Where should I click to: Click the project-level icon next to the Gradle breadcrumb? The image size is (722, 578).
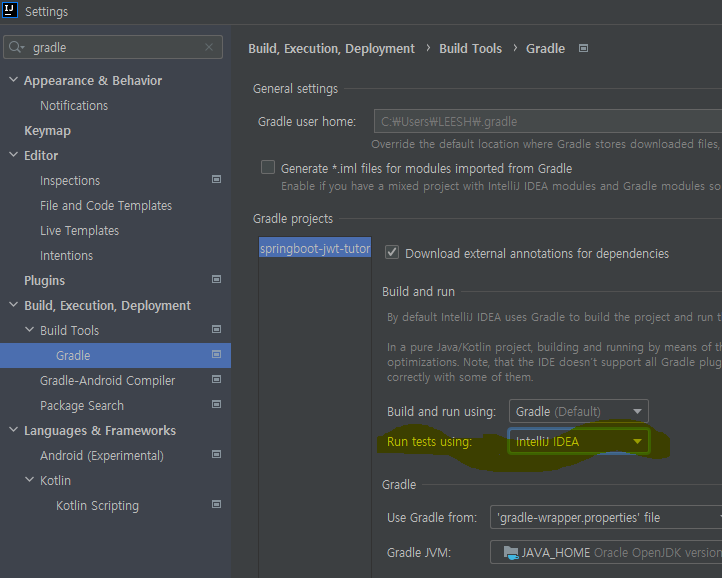583,48
